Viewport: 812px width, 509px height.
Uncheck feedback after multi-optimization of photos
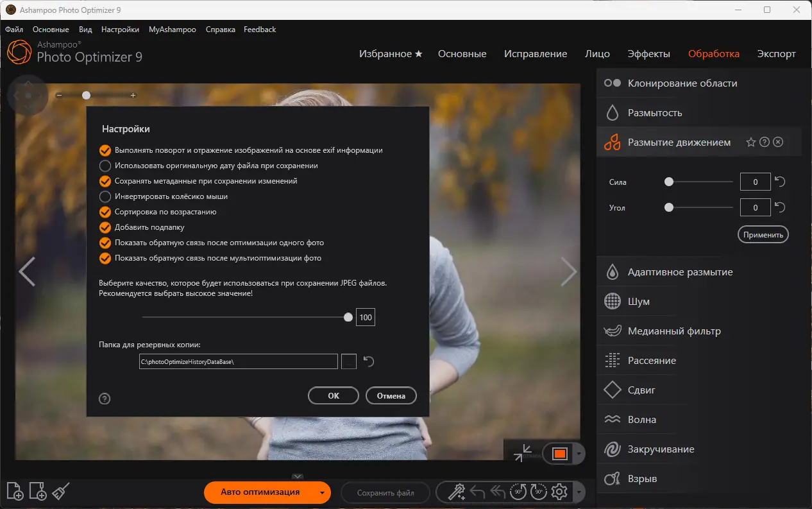[x=105, y=258]
